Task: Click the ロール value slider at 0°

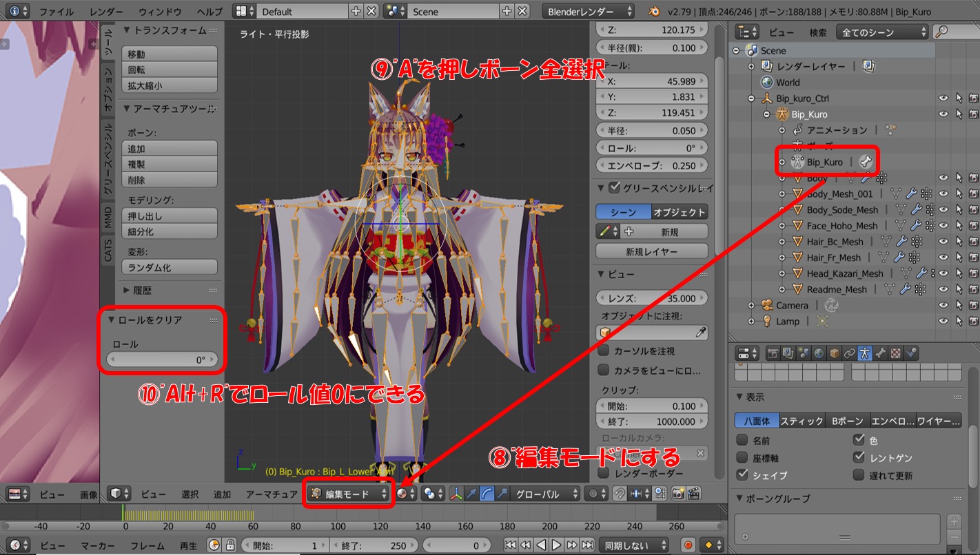Action: (163, 359)
